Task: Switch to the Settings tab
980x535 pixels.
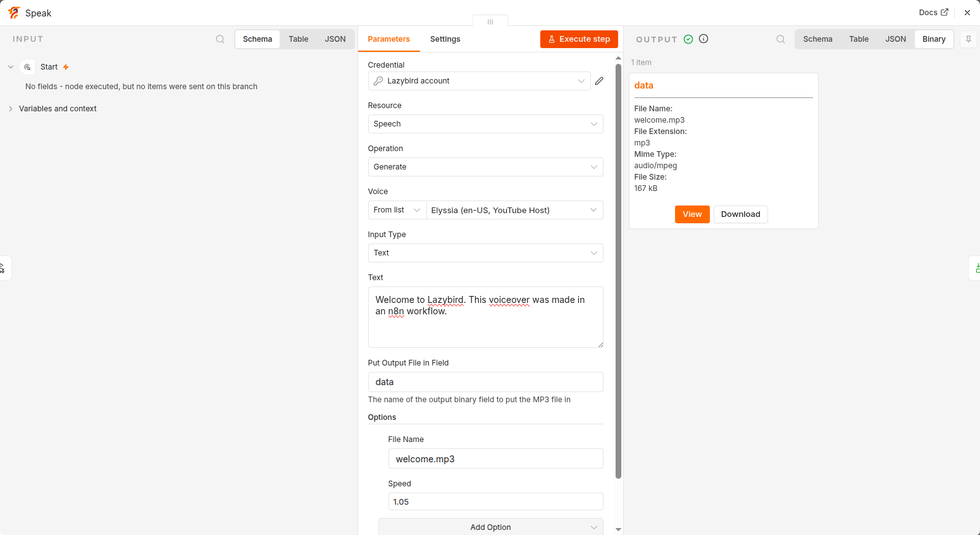Action: (x=445, y=39)
